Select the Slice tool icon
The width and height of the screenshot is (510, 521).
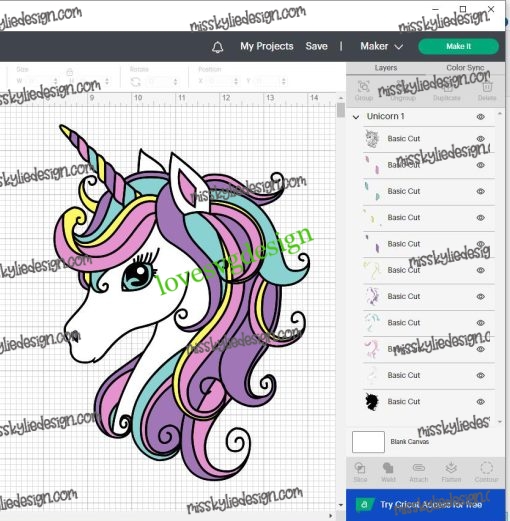[360, 472]
